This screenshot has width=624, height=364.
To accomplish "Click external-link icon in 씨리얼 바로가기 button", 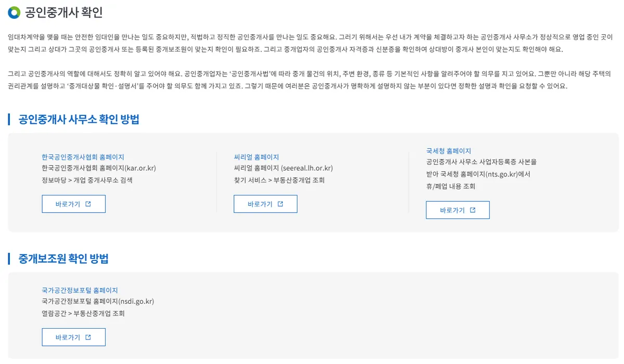I will tap(280, 204).
